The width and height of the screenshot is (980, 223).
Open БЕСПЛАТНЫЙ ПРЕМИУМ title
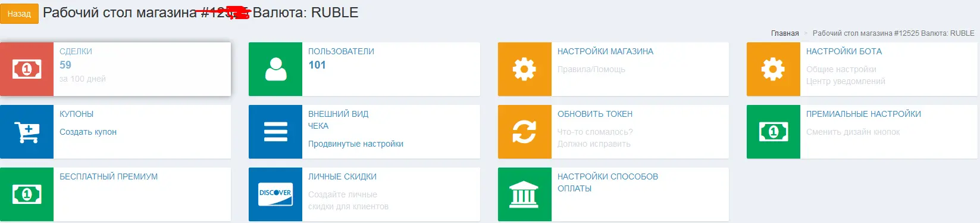(x=108, y=176)
